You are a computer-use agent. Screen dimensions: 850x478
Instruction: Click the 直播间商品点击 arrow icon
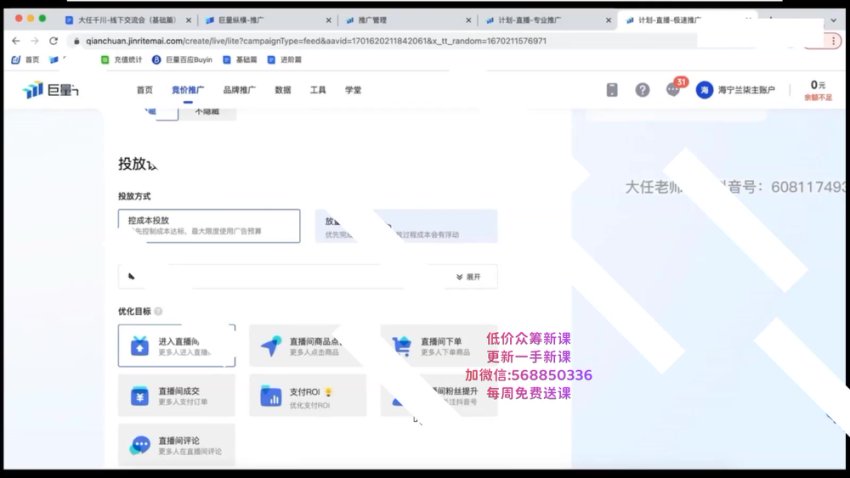(271, 346)
